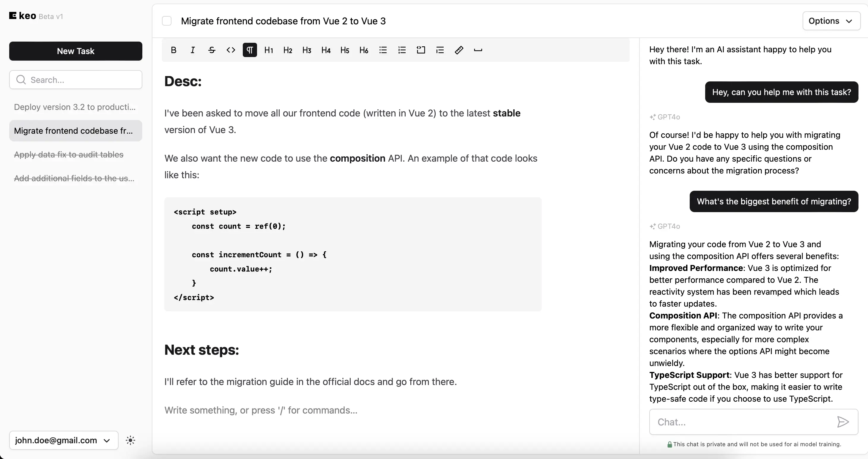
Task: Open completed task Apply data fix to audit tables
Action: pos(76,154)
